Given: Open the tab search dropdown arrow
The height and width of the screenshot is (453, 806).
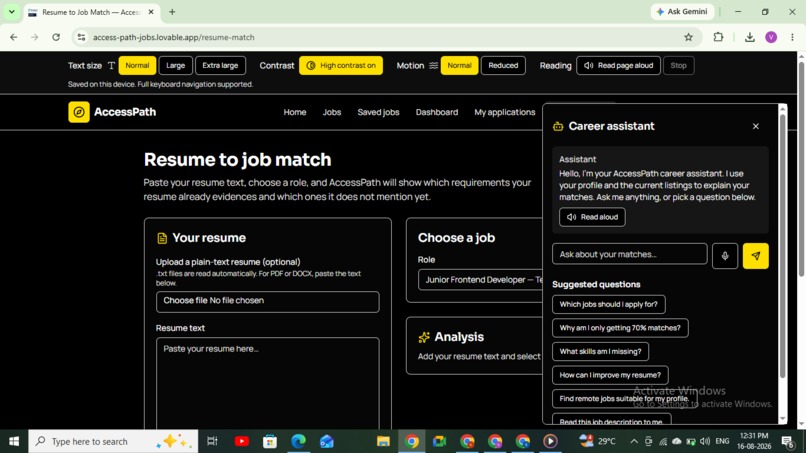Looking at the screenshot, I should (x=11, y=11).
